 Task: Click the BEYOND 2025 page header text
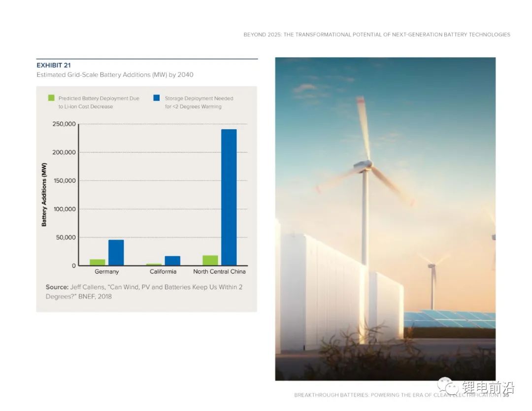377,34
